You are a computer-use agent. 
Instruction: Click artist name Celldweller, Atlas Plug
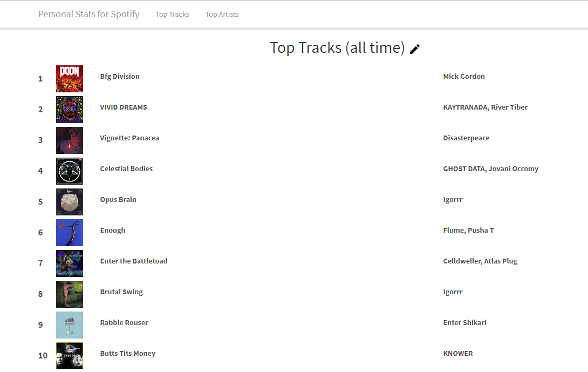click(480, 261)
